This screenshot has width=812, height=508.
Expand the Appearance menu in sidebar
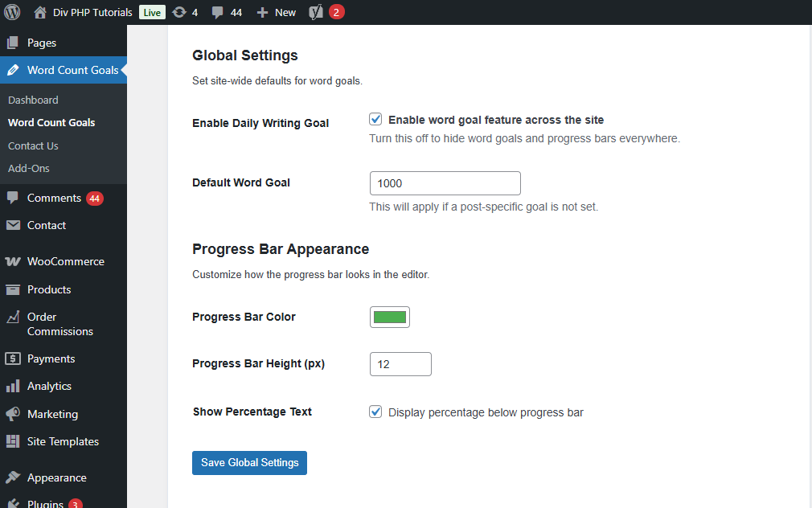pos(56,477)
